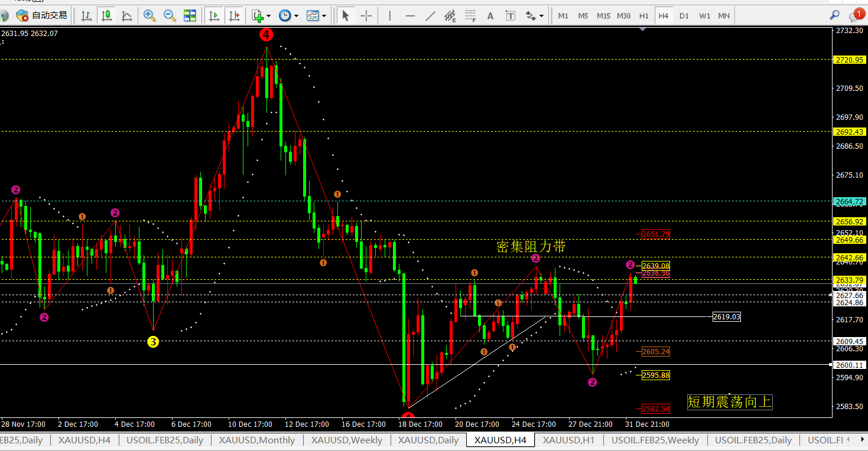Click the 2605.24 price label
Image resolution: width=868 pixels, height=451 pixels.
coord(656,351)
